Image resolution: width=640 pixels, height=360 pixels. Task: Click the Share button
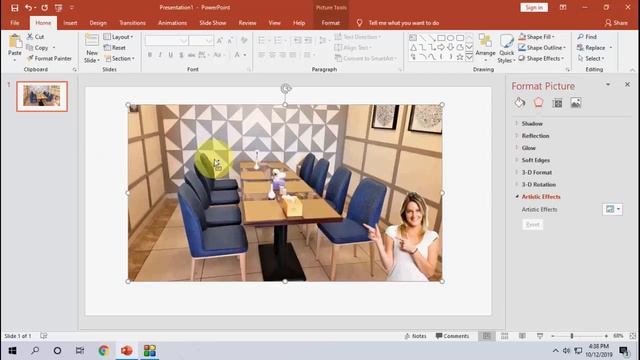(616, 23)
